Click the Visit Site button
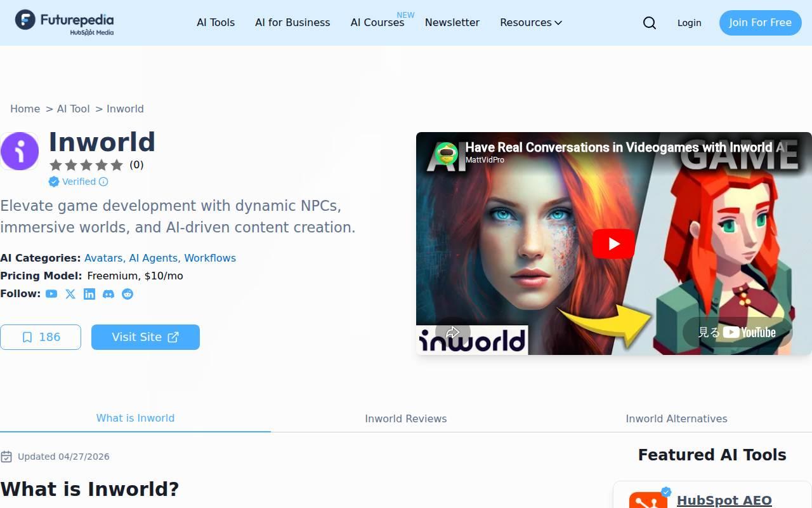The image size is (812, 508). (x=145, y=337)
